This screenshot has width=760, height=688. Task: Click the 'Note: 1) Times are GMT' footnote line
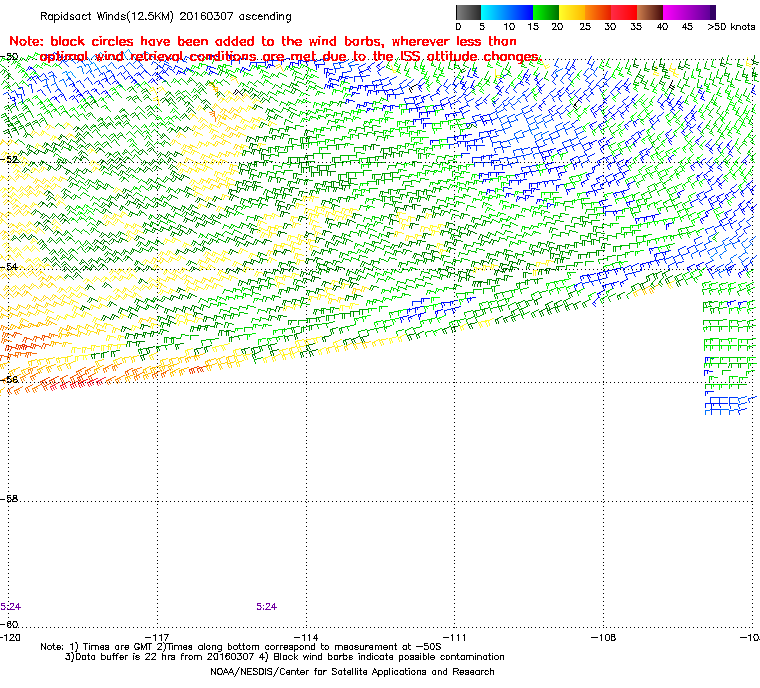coord(241,647)
